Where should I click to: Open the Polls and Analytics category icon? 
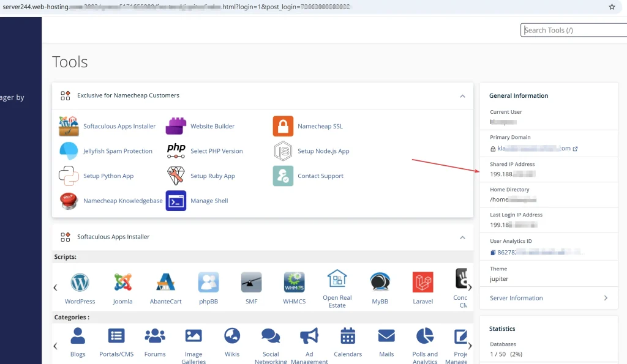425,336
